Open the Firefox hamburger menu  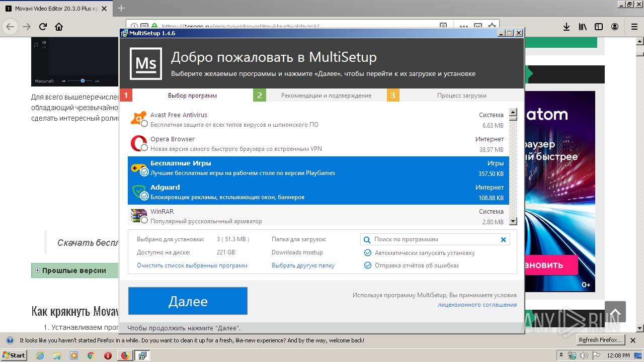(634, 27)
